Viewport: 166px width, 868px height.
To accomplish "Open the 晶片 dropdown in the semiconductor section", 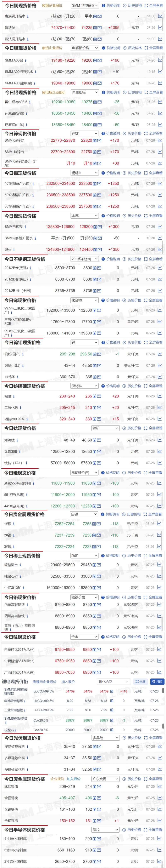I will 106,830.
